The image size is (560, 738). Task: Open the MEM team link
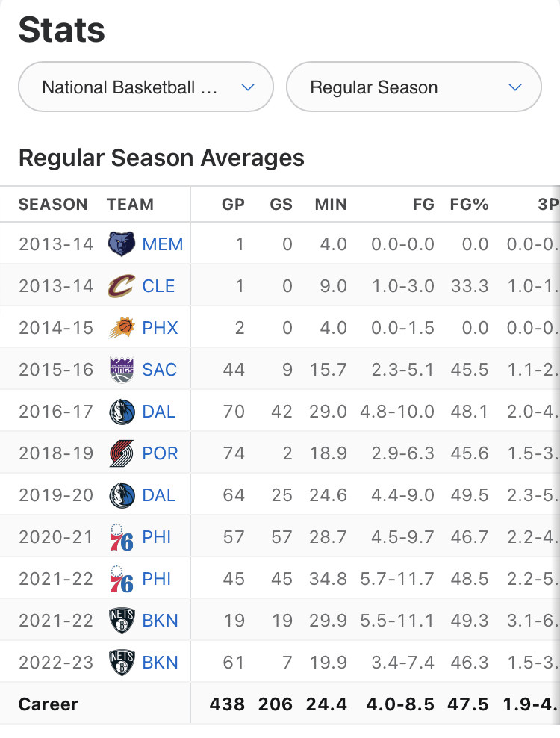[x=162, y=244]
